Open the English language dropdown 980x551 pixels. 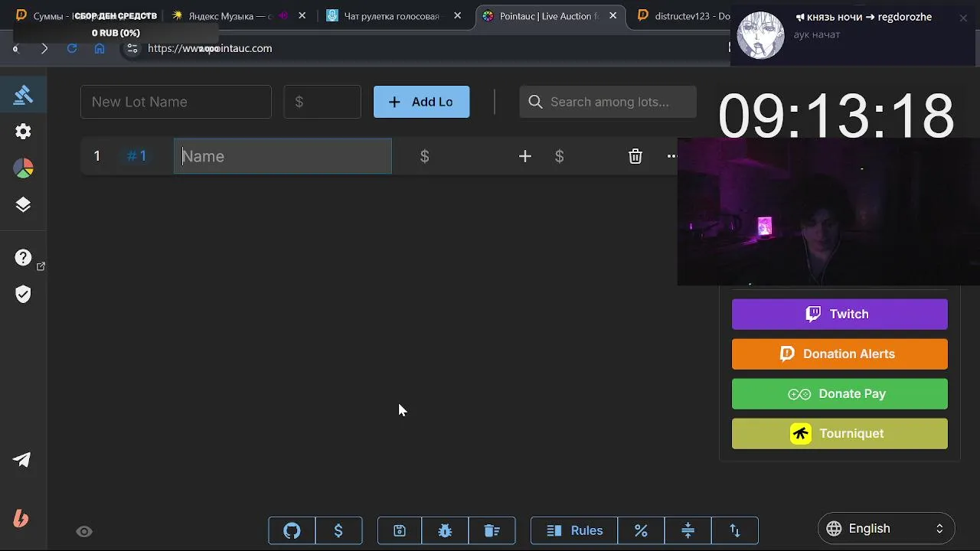point(887,528)
